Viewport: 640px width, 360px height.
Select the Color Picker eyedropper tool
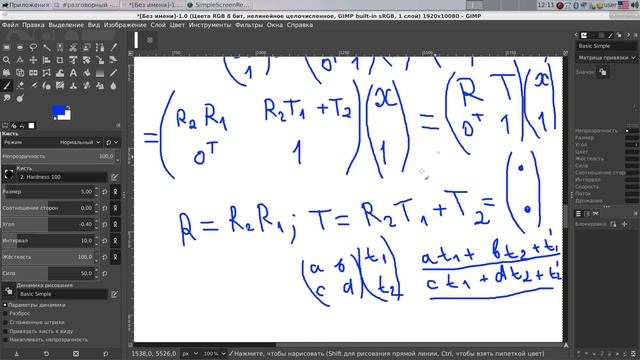[113, 47]
